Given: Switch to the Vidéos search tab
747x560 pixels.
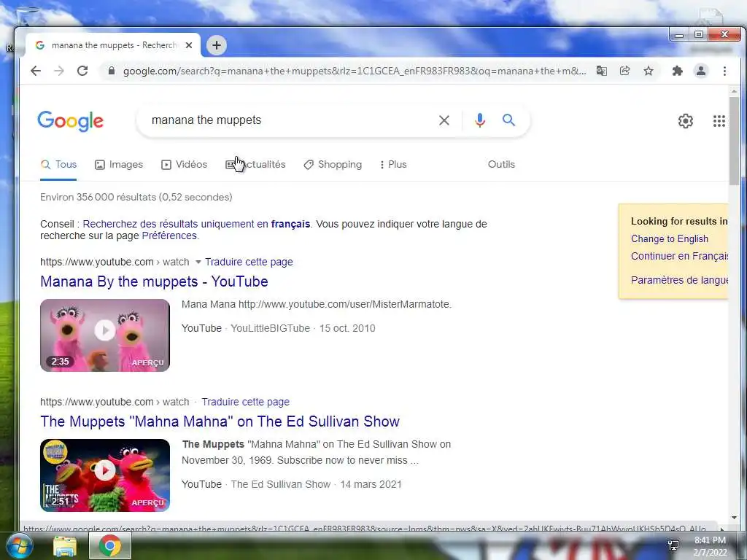Looking at the screenshot, I should (184, 164).
